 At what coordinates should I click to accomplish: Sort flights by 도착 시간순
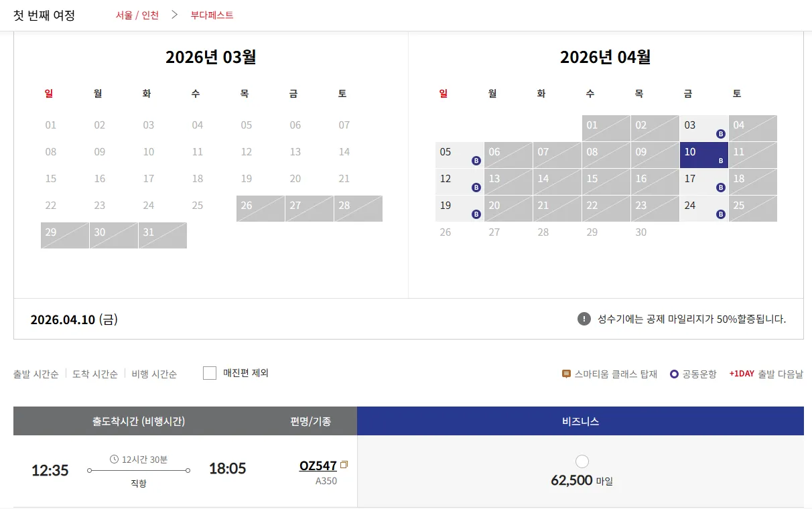coord(94,374)
